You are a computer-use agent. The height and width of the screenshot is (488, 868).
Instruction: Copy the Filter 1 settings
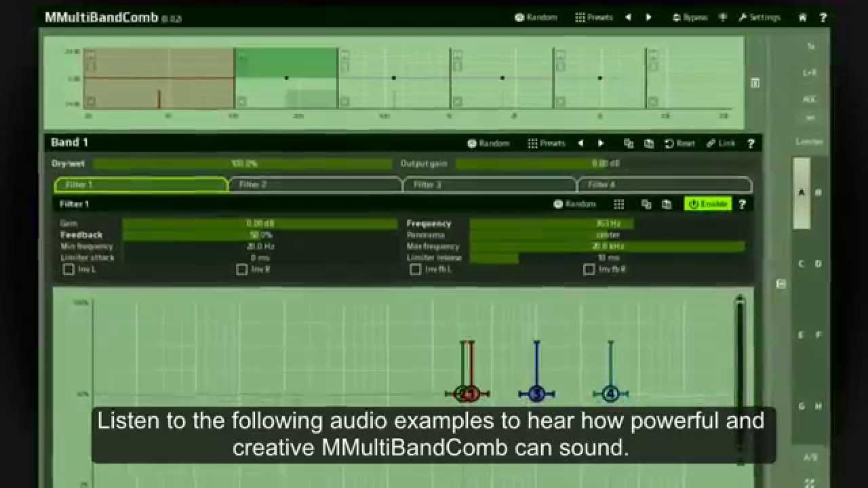pos(646,203)
